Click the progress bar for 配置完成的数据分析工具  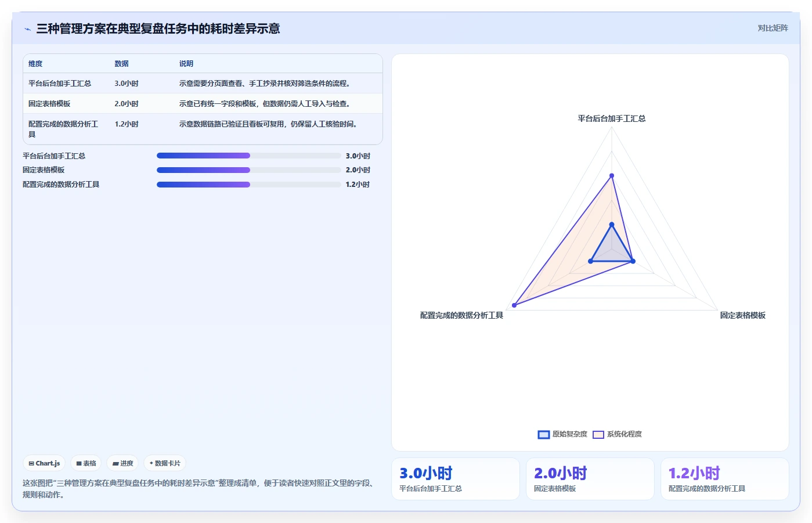[249, 185]
